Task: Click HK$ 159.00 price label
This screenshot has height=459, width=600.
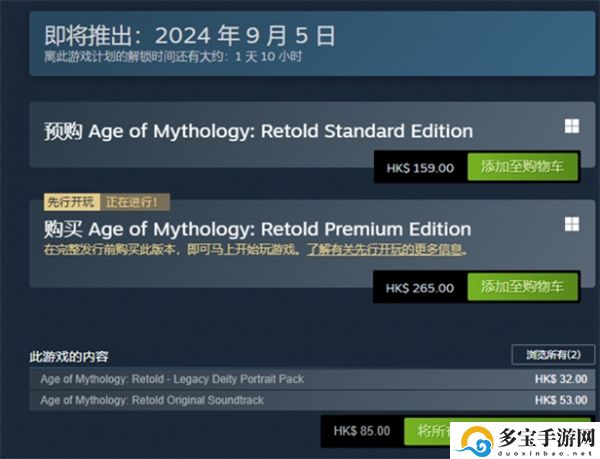Action: point(420,168)
